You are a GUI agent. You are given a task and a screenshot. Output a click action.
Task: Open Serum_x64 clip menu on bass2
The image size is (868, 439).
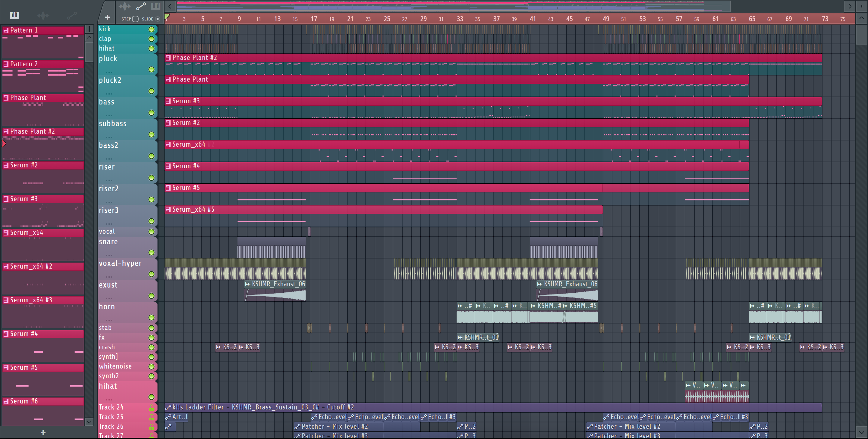point(168,145)
